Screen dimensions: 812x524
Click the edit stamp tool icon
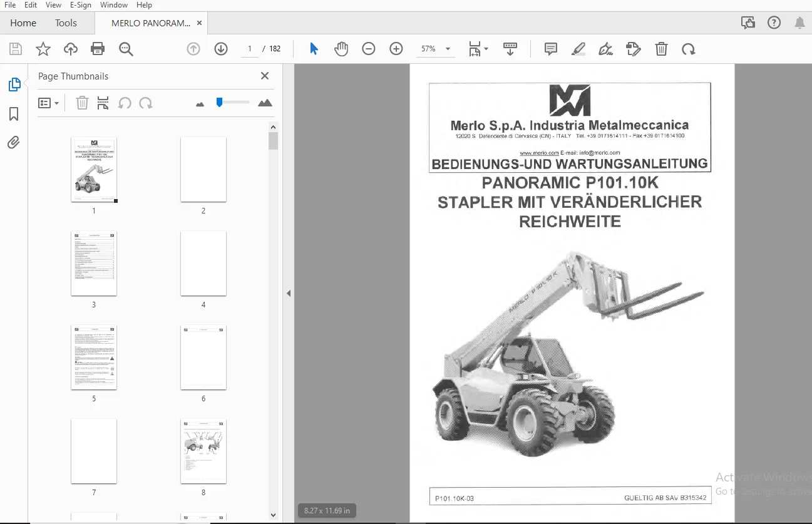point(634,49)
